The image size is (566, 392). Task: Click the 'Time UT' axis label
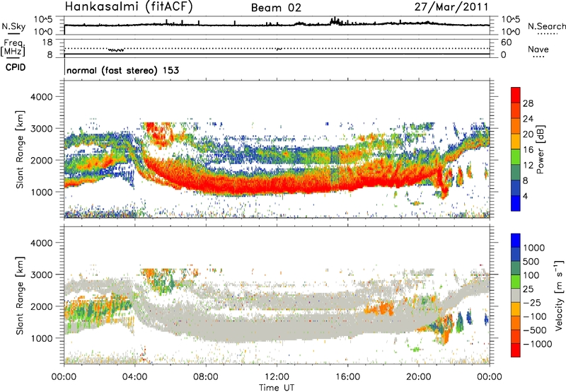point(277,387)
